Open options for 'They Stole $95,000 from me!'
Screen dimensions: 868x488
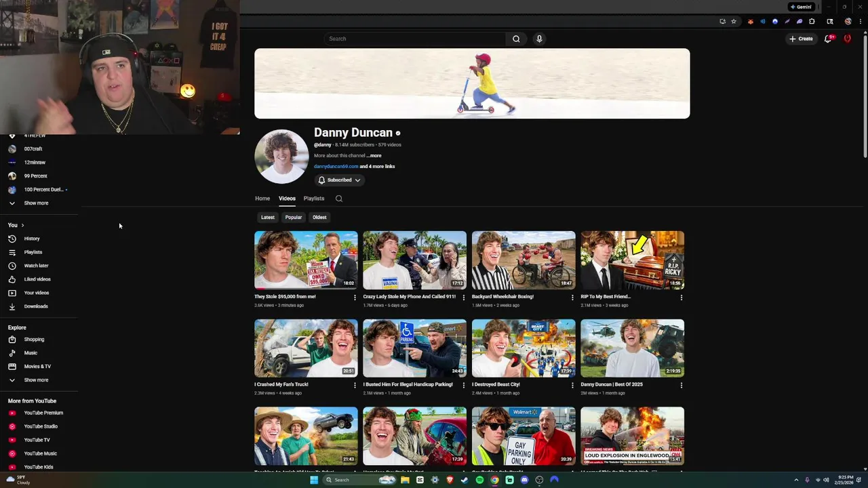click(x=355, y=298)
